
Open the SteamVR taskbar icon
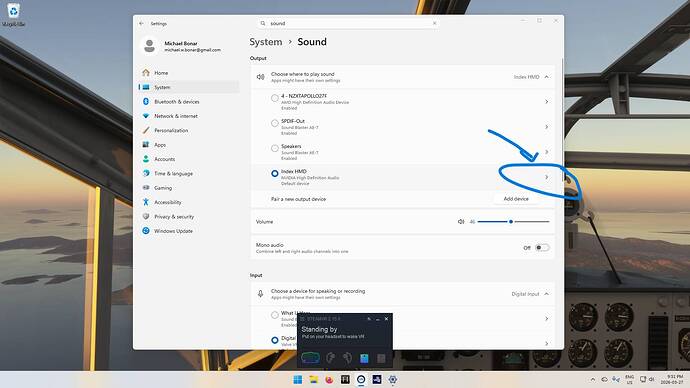361,380
